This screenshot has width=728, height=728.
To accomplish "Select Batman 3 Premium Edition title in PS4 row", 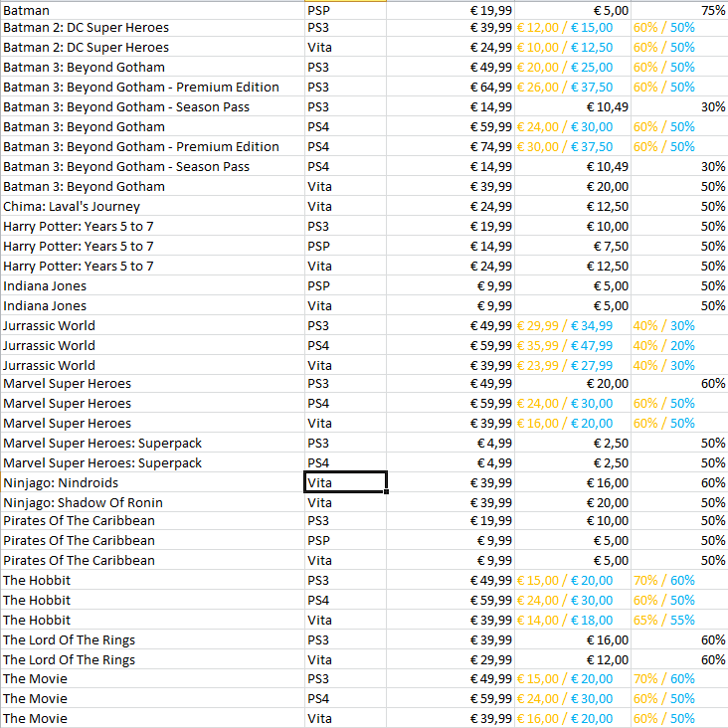I will click(x=152, y=147).
